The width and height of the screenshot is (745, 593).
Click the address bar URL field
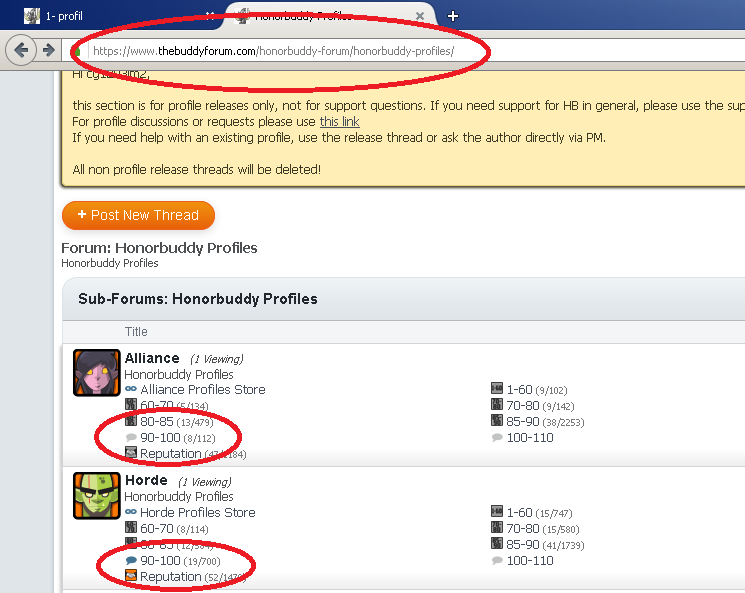point(300,50)
